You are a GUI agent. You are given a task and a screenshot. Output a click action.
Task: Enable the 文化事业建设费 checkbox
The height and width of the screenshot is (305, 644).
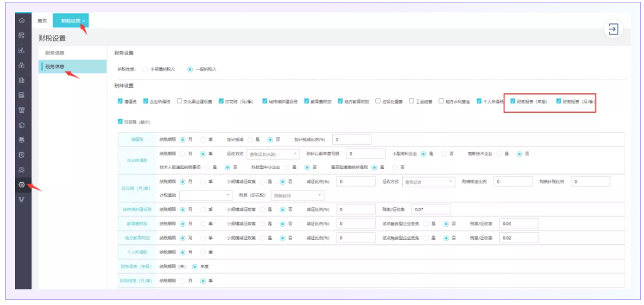(180, 101)
